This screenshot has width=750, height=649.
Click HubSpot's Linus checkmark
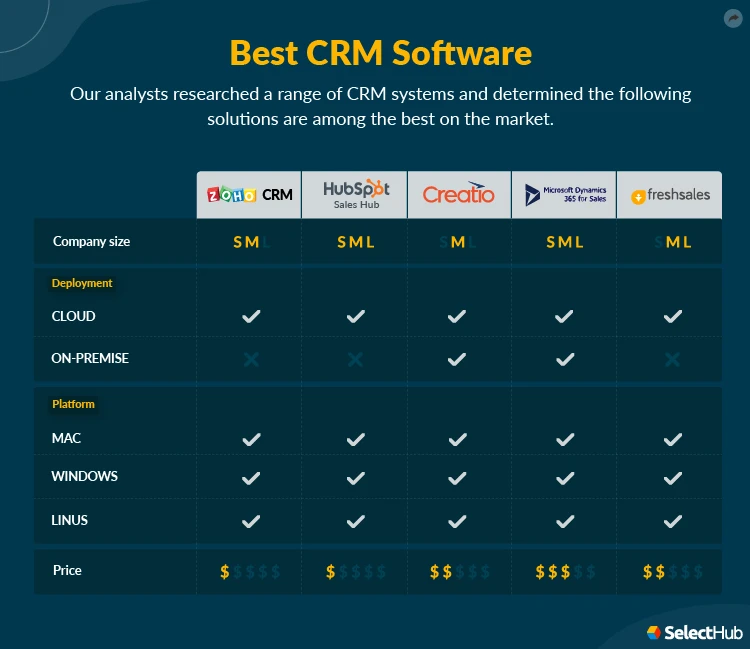356,521
